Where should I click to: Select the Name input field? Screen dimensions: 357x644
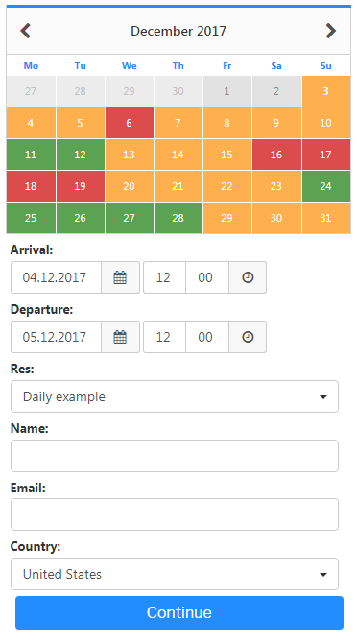175,456
